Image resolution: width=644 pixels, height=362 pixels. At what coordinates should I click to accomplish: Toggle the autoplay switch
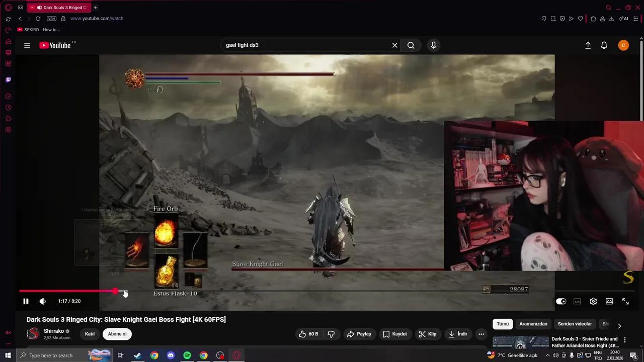click(561, 301)
